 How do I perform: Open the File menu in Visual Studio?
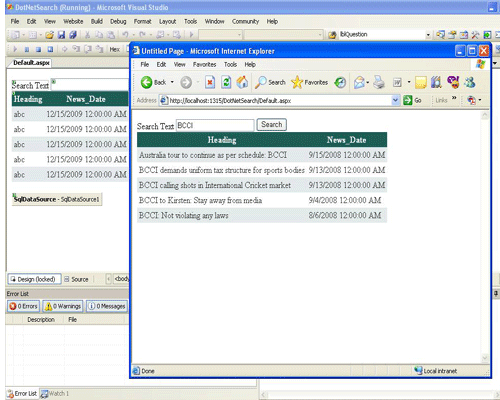(x=15, y=21)
